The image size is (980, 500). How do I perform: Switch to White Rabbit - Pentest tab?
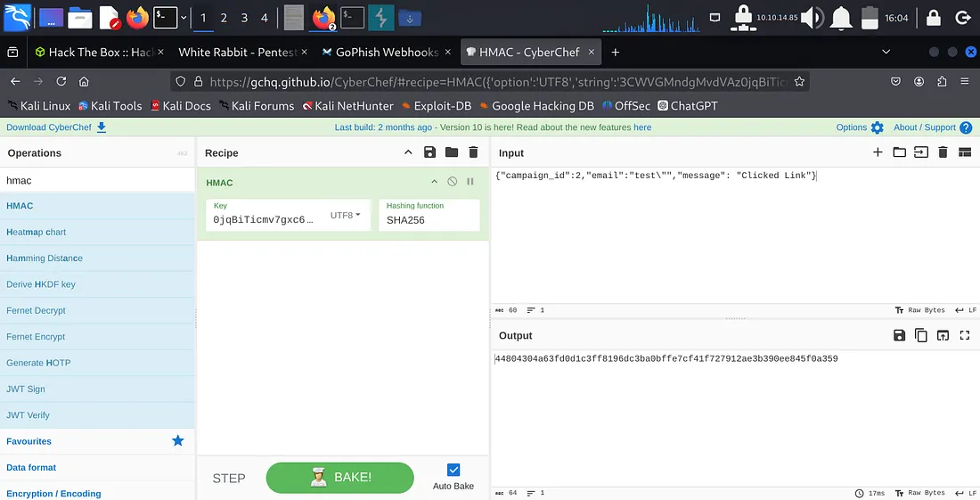pos(242,52)
